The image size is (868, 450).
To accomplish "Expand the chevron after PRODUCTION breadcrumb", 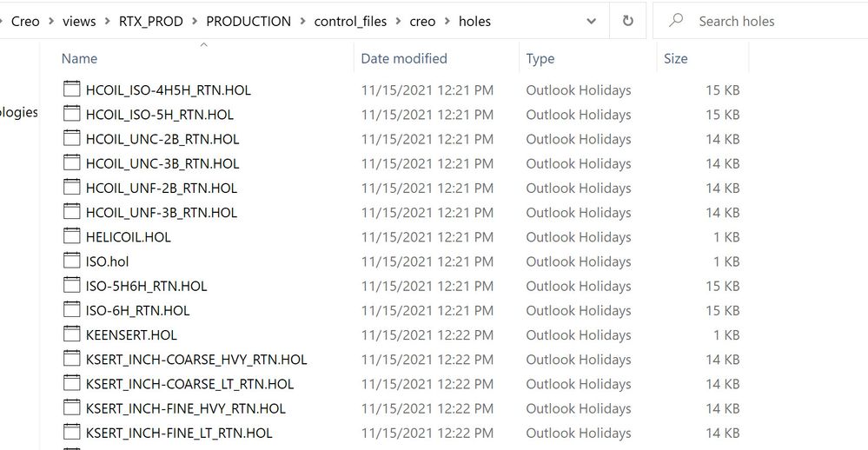I will tap(302, 22).
